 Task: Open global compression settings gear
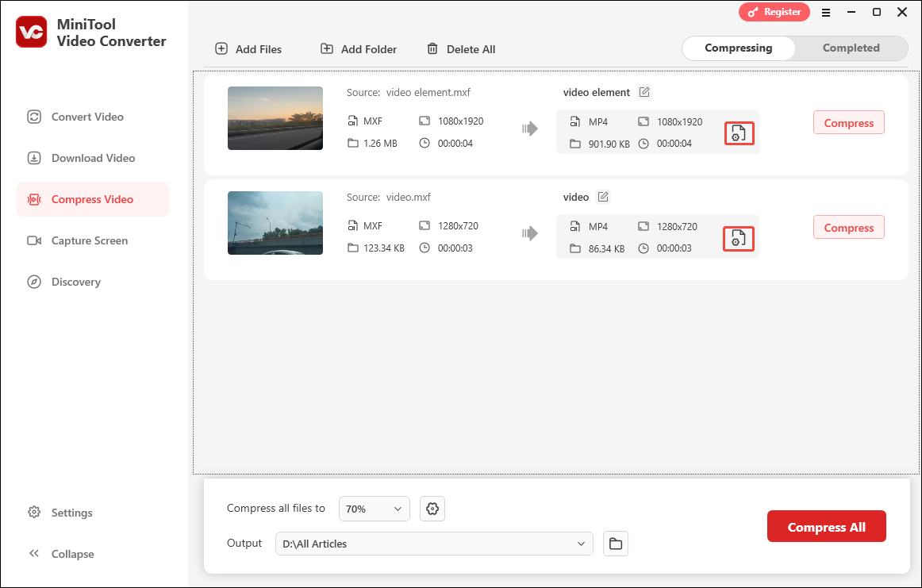[x=432, y=509]
